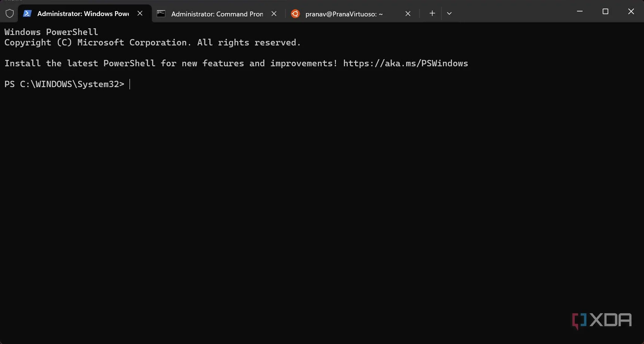Click the Copyright Microsoft Corporation text line
This screenshot has width=644, height=344.
152,42
